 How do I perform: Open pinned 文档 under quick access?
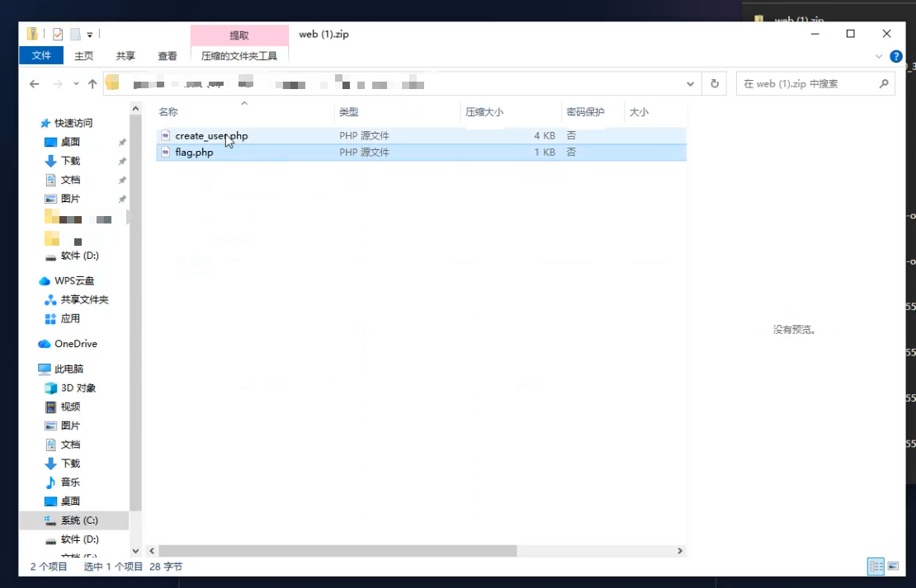pyautogui.click(x=70, y=180)
